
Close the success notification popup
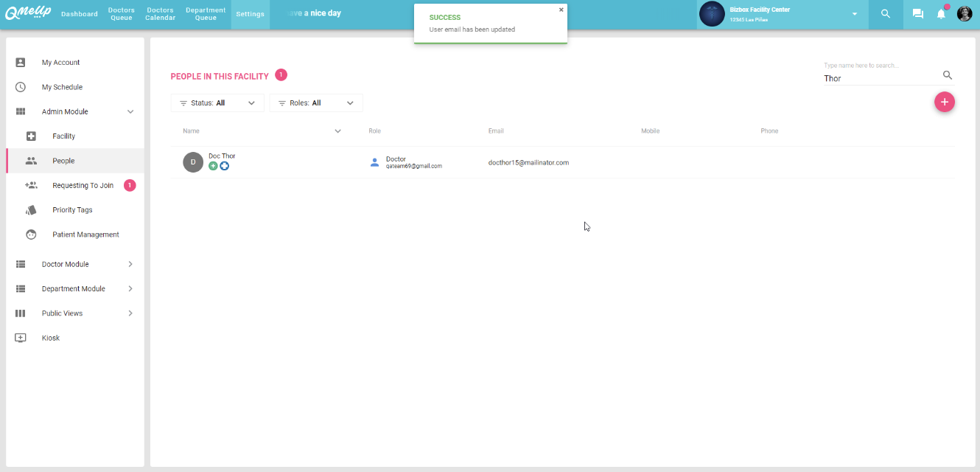click(561, 10)
